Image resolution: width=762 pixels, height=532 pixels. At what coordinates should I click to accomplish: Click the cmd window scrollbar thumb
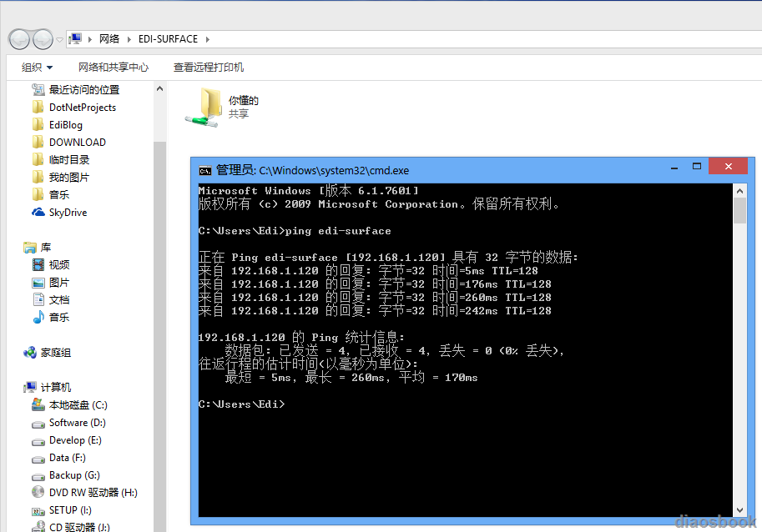pos(739,211)
